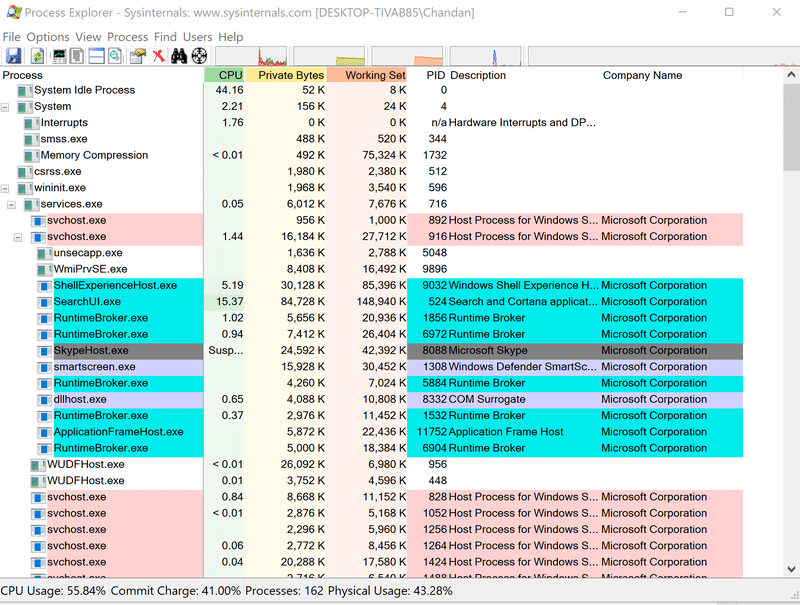The height and width of the screenshot is (605, 800).
Task: Click the ApplicationFrameHost.exe process icon
Action: pos(45,432)
